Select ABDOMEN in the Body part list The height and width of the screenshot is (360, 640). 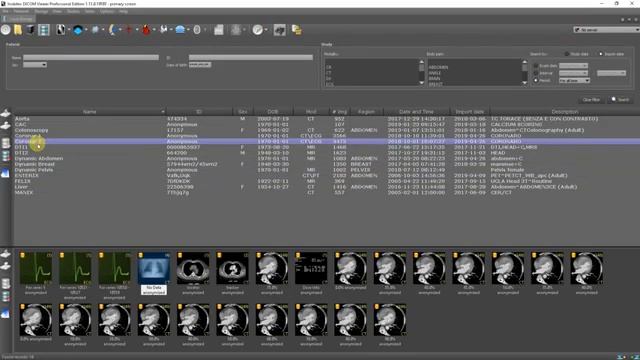438,67
